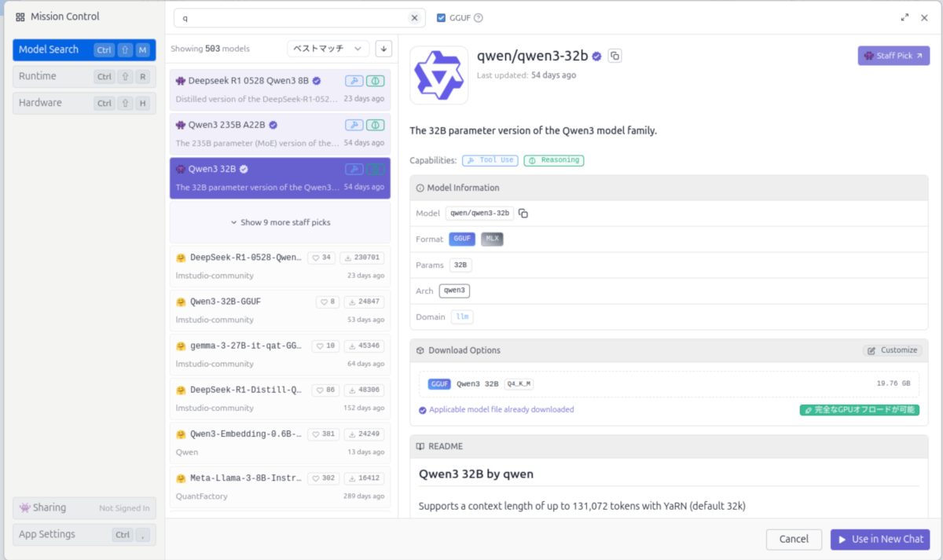The height and width of the screenshot is (560, 943).
Task: Open gemma-3-27B-it-qat-GG result
Action: [x=280, y=354]
